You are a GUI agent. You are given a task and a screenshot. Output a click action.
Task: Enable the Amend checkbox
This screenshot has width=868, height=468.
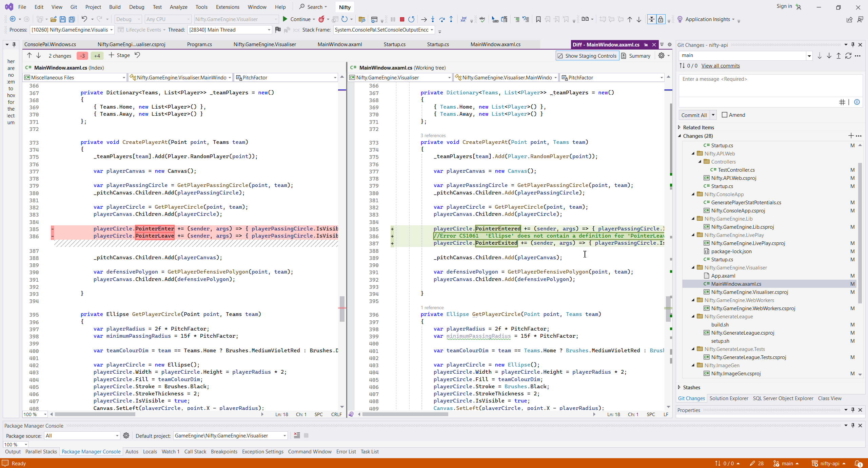725,115
